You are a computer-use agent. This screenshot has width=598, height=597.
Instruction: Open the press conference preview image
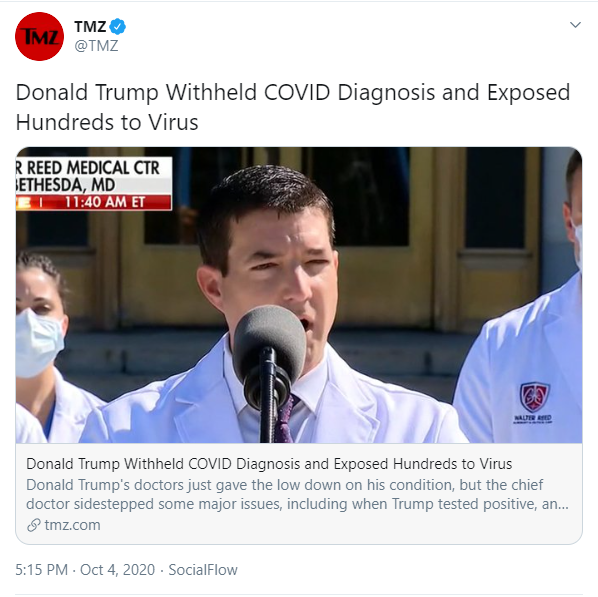[299, 295]
